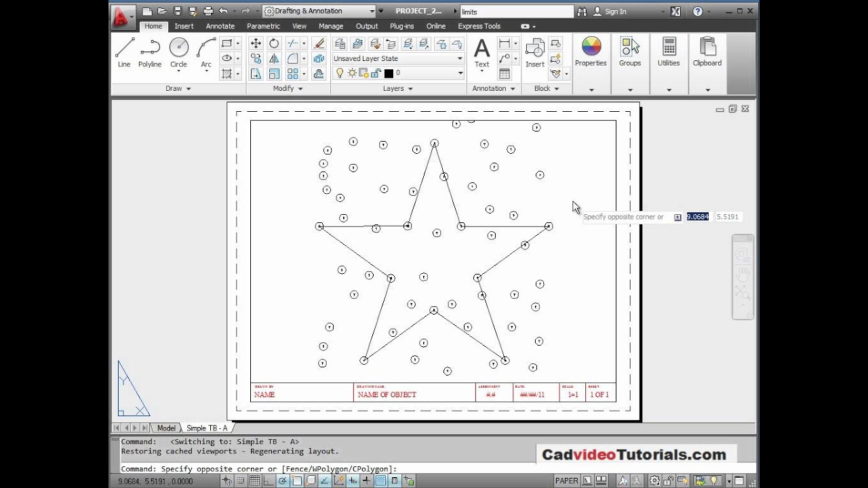Click the Save icon in Quick Access toolbar
The height and width of the screenshot is (488, 868).
pos(178,12)
